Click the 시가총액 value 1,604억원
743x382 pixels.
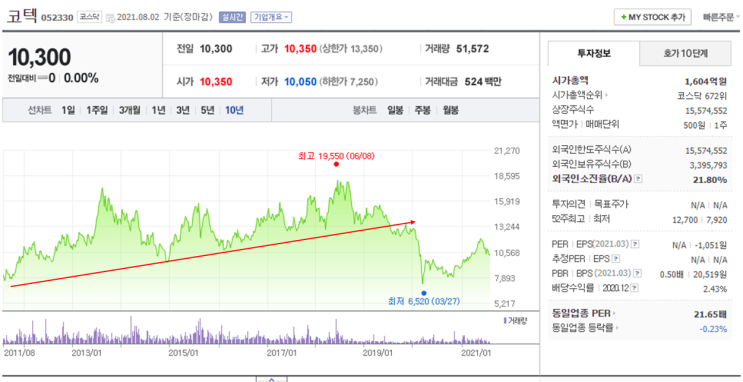[706, 81]
